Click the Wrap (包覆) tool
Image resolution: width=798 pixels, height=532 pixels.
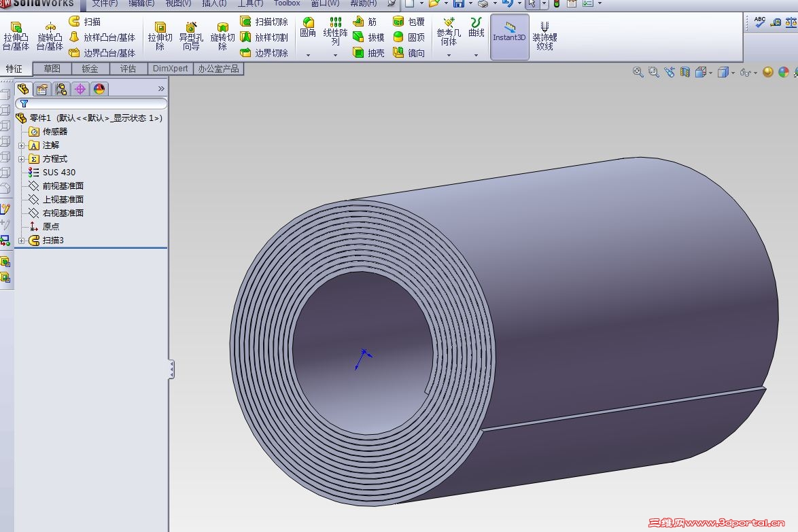[409, 21]
